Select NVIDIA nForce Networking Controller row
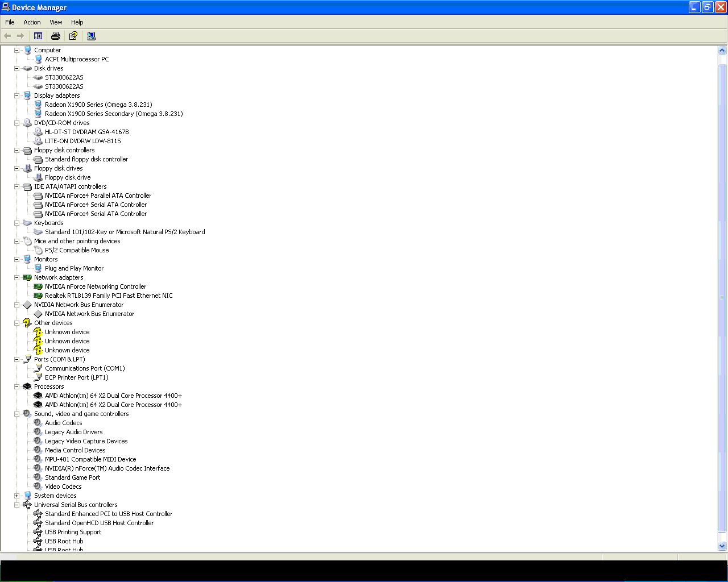Image resolution: width=728 pixels, height=582 pixels. [x=96, y=286]
